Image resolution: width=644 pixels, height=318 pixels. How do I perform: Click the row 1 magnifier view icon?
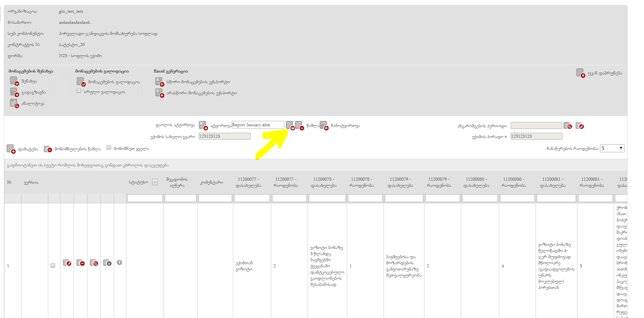(x=94, y=263)
